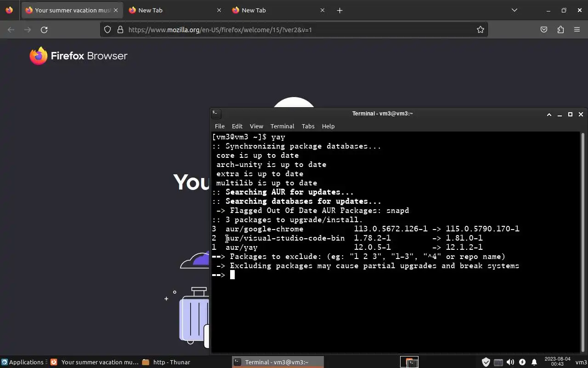Close the third New Tab
This screenshot has height=368, width=588.
[x=322, y=10]
